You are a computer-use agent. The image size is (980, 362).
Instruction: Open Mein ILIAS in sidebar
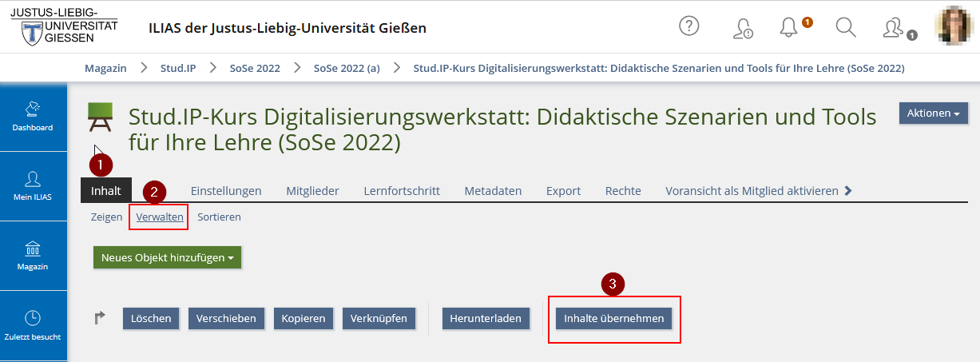(33, 185)
